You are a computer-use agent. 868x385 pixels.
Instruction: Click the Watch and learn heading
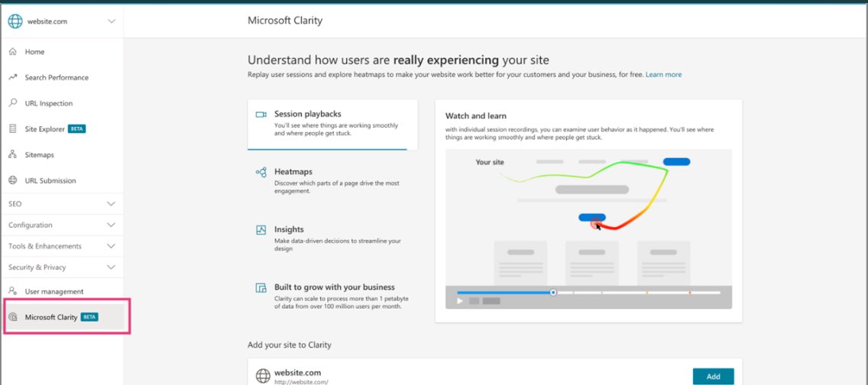point(476,116)
